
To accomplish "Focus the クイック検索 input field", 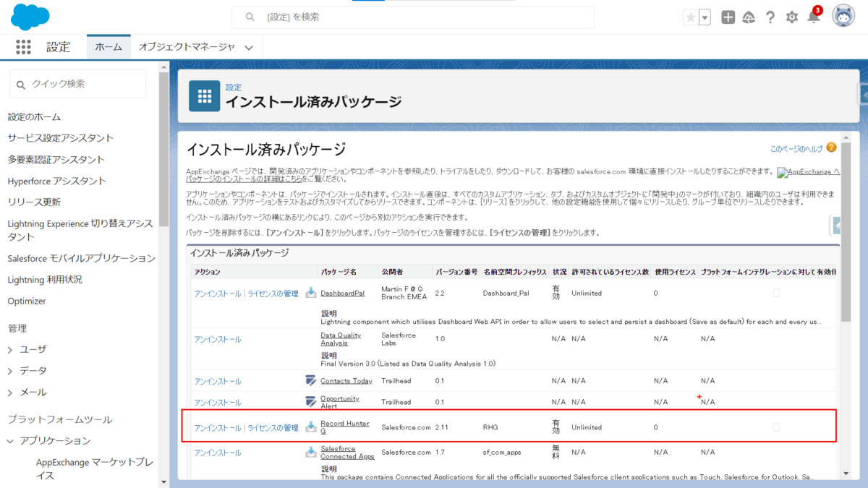I will pos(77,84).
